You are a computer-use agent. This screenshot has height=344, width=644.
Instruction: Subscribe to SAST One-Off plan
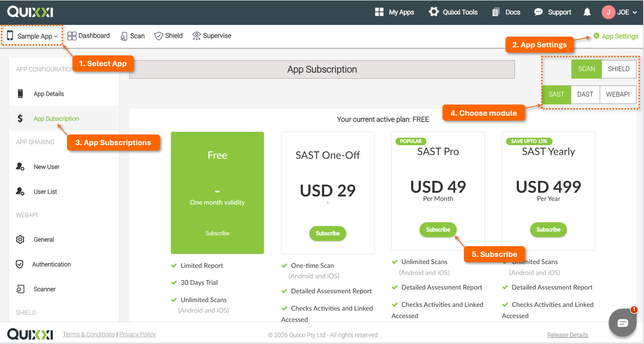328,233
